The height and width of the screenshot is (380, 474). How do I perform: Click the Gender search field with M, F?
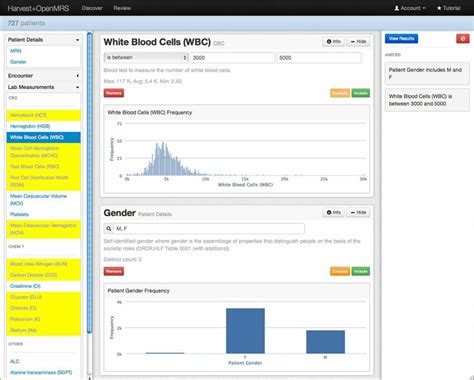[209, 229]
